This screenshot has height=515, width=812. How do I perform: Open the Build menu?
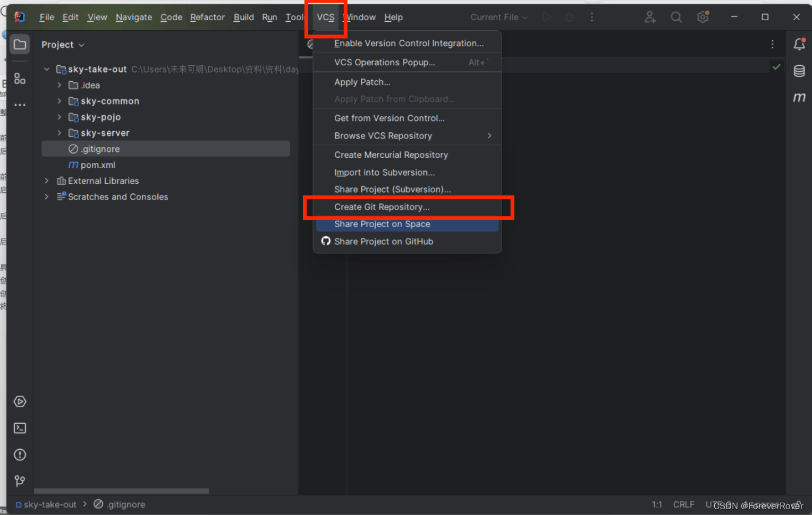tap(244, 17)
